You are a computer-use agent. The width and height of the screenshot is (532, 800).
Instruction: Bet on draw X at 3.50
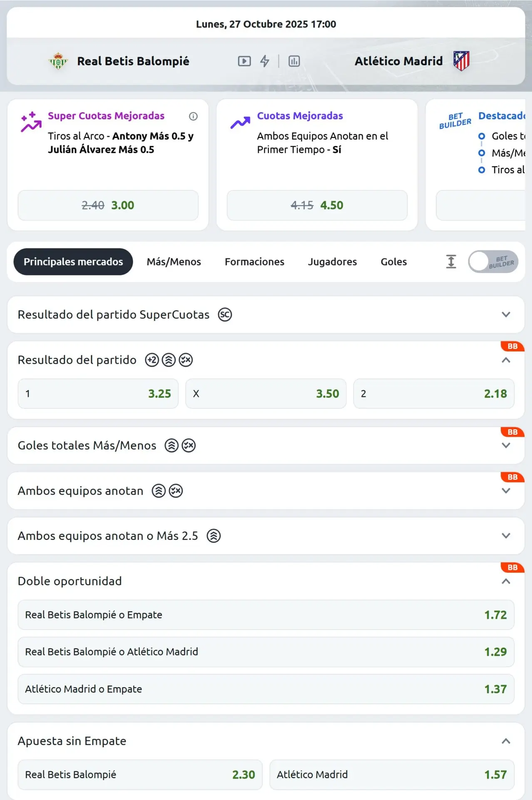tap(266, 394)
